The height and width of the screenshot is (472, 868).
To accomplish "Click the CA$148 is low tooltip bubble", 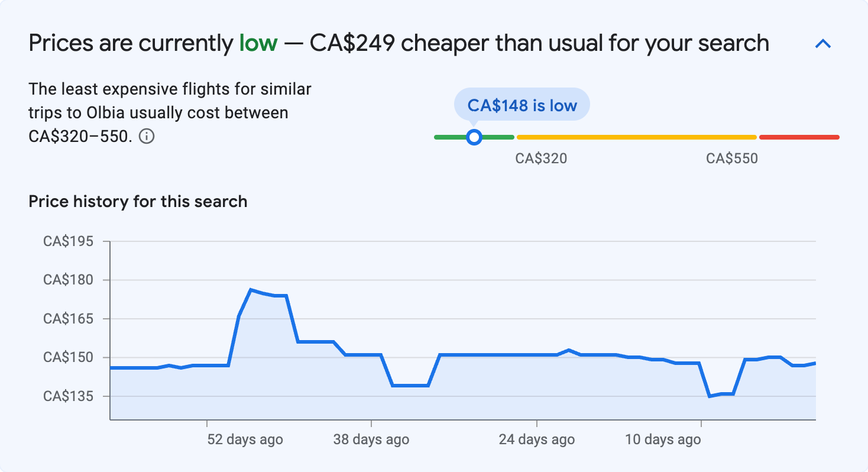I will (x=522, y=104).
